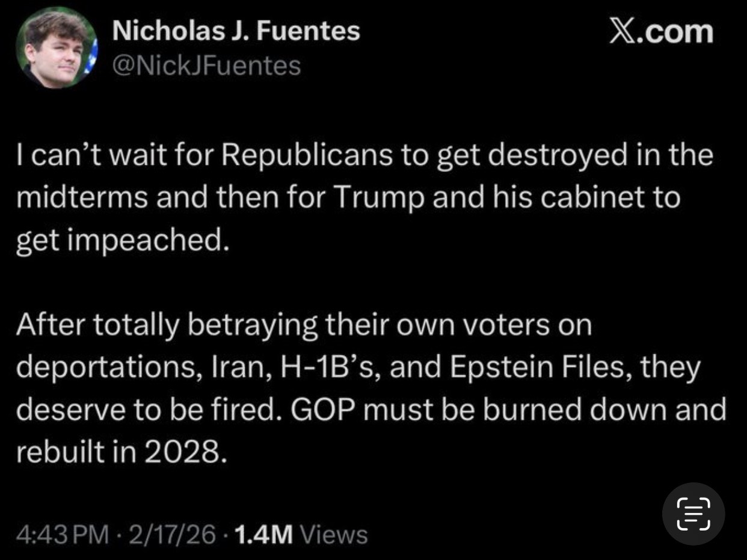Open the @NickJFuentes handle link
The image size is (747, 560).
(x=206, y=65)
